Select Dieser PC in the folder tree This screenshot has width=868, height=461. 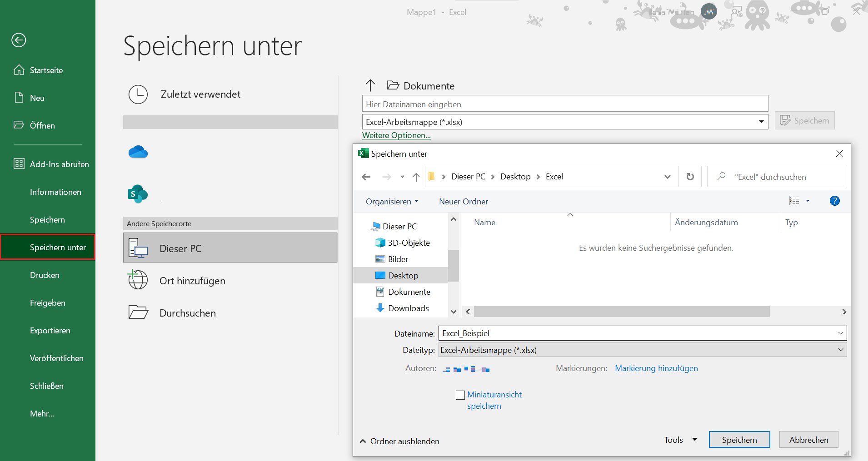[x=394, y=226]
